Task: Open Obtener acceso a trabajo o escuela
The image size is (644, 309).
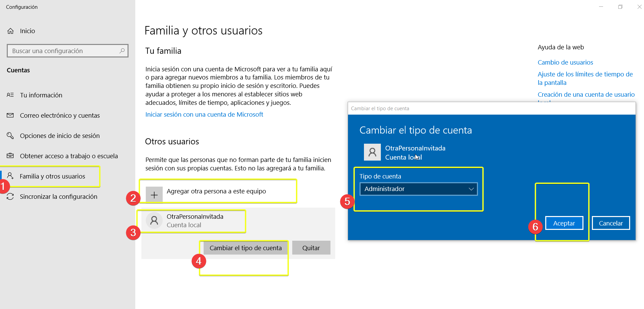Action: 69,156
